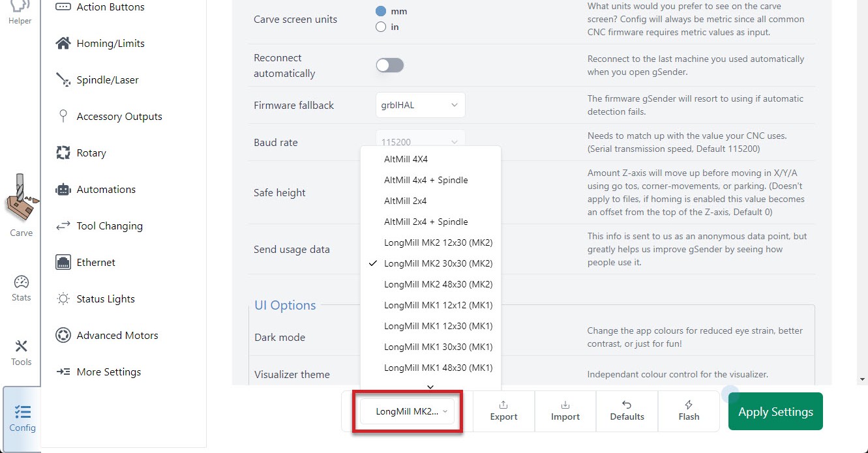This screenshot has width=868, height=453.
Task: Select inches carve screen units
Action: click(381, 27)
